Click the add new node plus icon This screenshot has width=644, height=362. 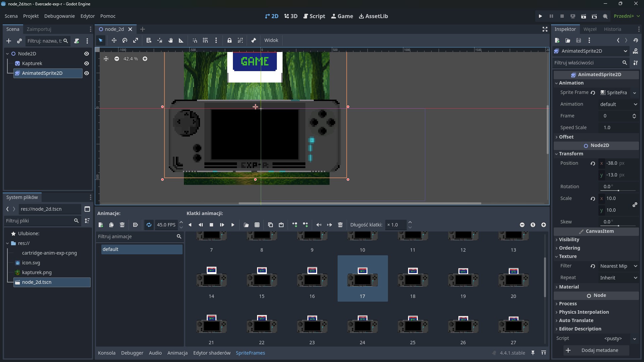point(9,41)
